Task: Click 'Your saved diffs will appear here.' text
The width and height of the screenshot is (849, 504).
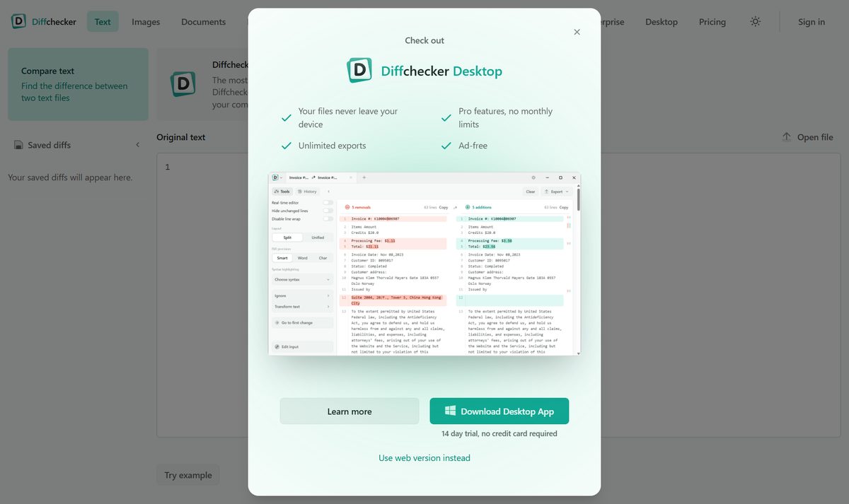Action: (x=70, y=177)
